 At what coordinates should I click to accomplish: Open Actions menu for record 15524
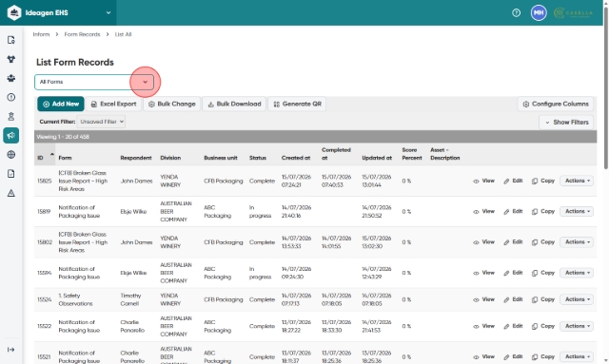click(x=577, y=299)
